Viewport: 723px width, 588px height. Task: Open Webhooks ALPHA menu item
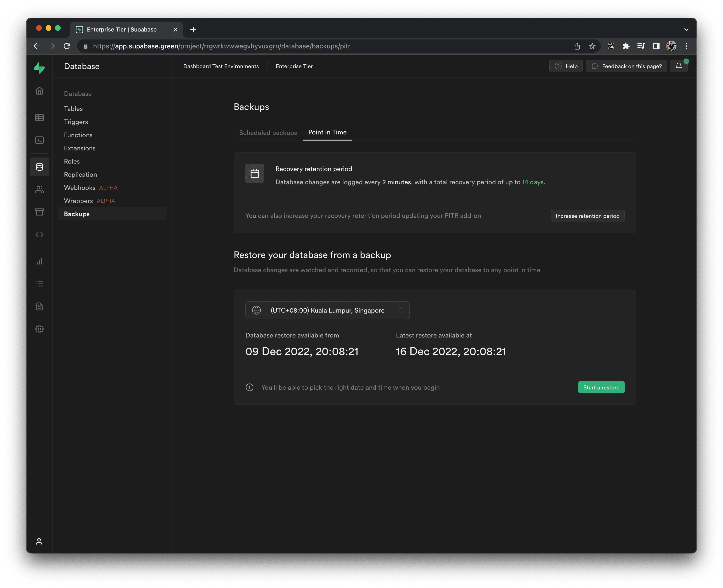tap(90, 188)
